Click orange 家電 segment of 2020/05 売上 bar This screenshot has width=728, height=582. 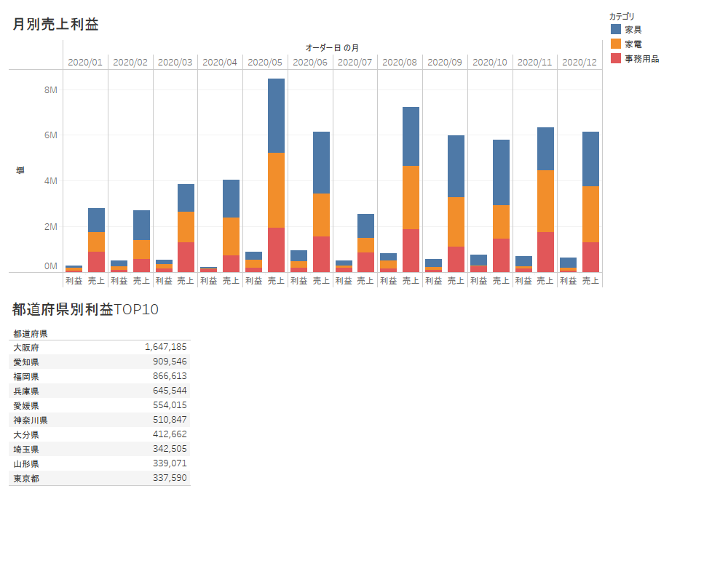click(x=276, y=191)
